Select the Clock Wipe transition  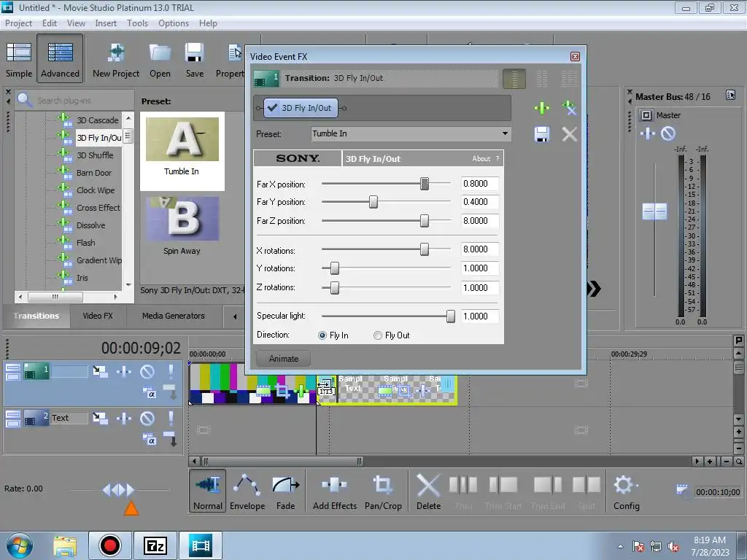(x=96, y=190)
